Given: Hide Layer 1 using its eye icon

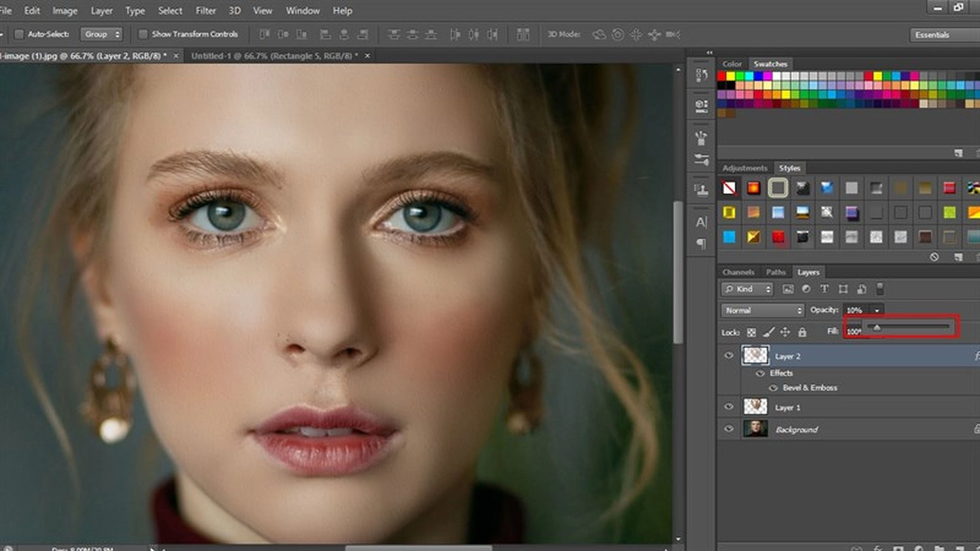Looking at the screenshot, I should point(728,407).
